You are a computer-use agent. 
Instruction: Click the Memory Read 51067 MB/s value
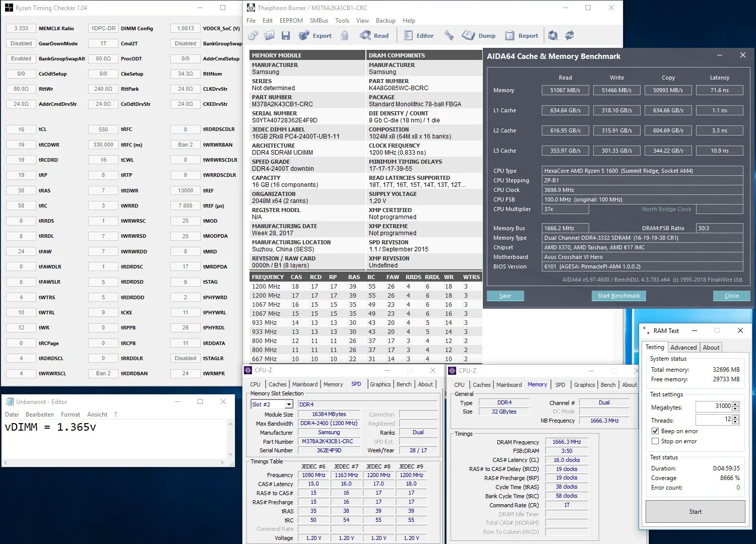(565, 90)
